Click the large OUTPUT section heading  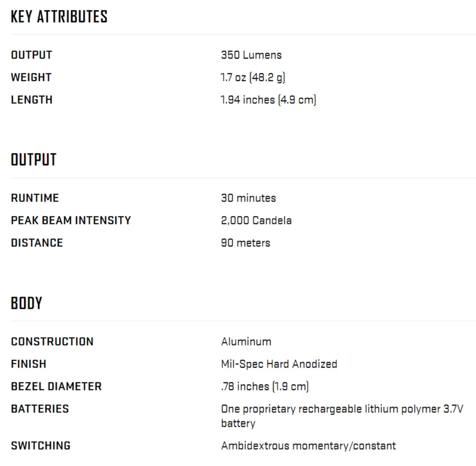33,160
